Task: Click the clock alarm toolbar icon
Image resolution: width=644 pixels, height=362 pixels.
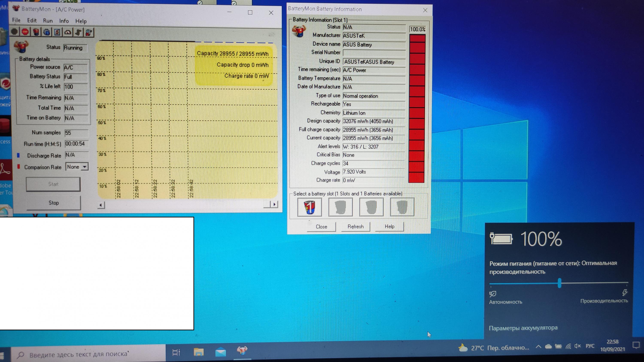Action: (x=89, y=32)
